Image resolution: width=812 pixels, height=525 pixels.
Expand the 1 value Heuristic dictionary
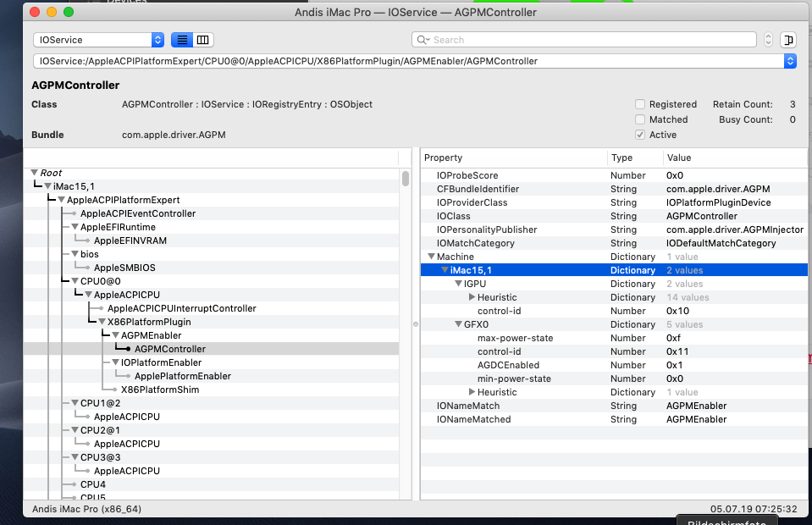click(472, 392)
